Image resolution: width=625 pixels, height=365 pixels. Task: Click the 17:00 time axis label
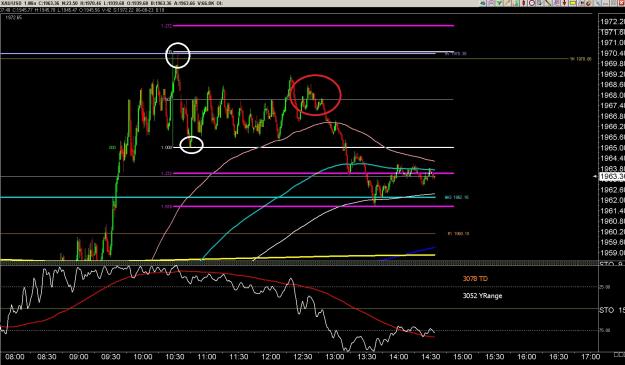pyautogui.click(x=590, y=357)
